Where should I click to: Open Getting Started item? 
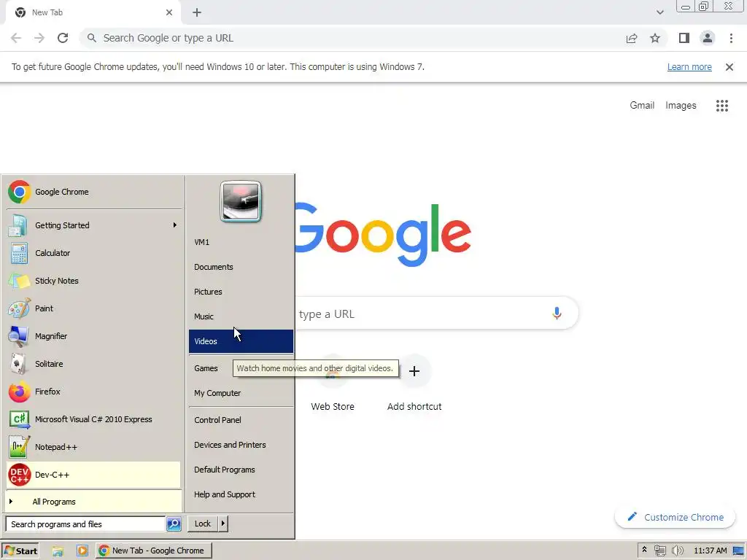[94, 225]
